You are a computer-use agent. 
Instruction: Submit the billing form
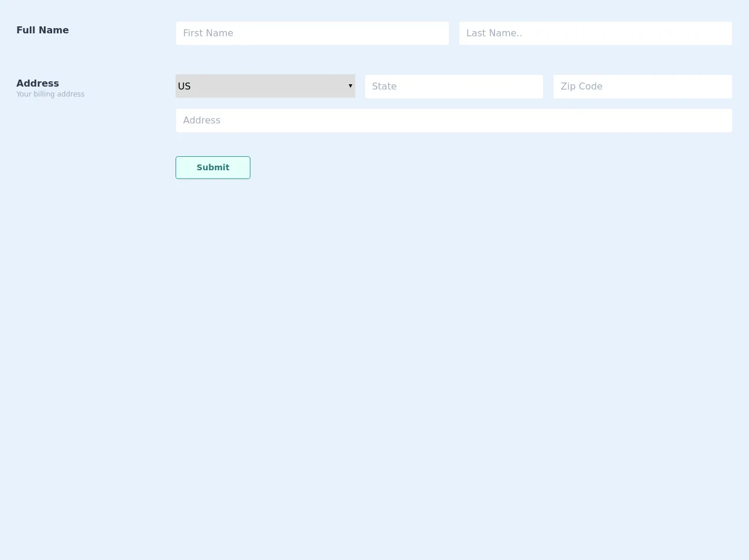tap(213, 167)
